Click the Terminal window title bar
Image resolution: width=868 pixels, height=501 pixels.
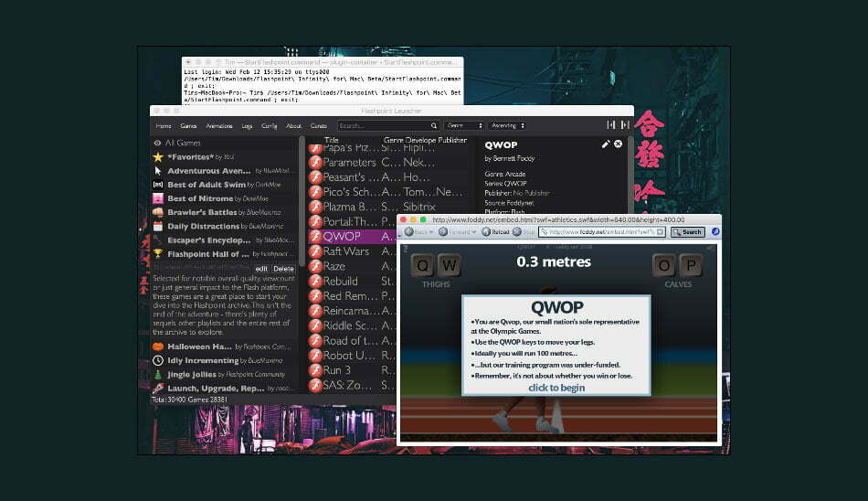(323, 62)
